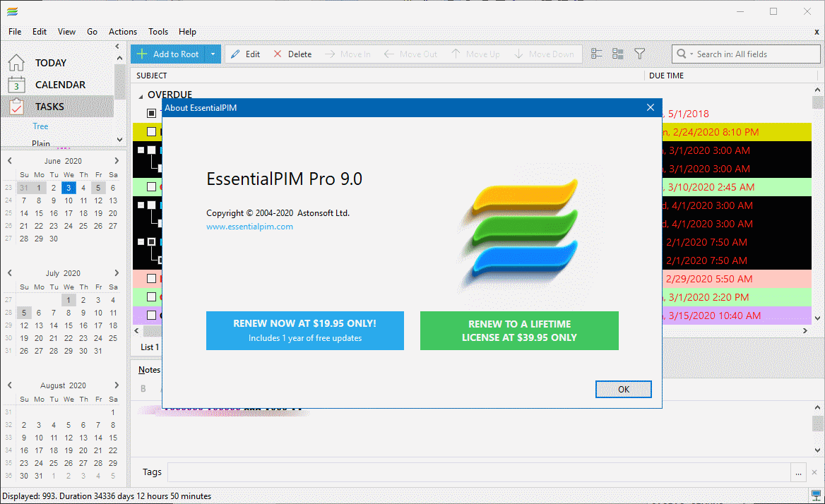
Task: Sort by the DUE TIME column header
Action: 666,76
